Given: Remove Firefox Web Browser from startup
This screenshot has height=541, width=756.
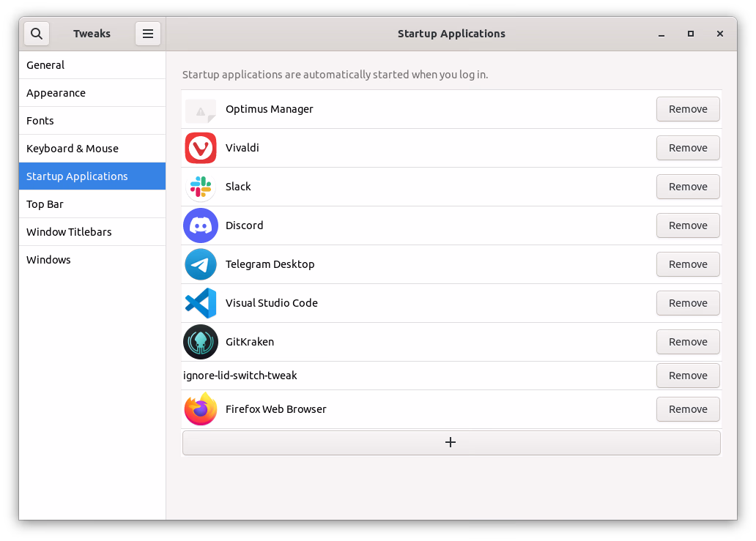Looking at the screenshot, I should pyautogui.click(x=688, y=409).
